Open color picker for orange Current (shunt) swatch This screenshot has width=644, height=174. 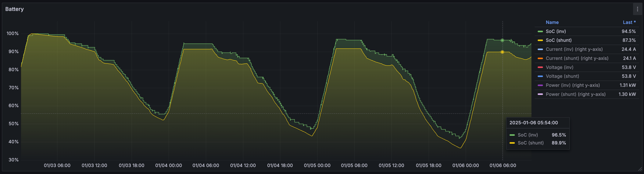pyautogui.click(x=540, y=58)
